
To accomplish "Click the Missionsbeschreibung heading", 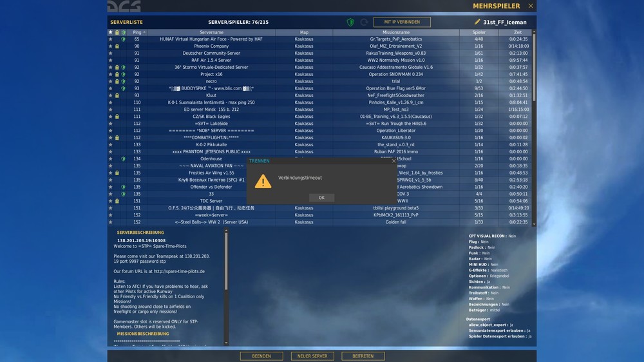I will click(x=143, y=334).
